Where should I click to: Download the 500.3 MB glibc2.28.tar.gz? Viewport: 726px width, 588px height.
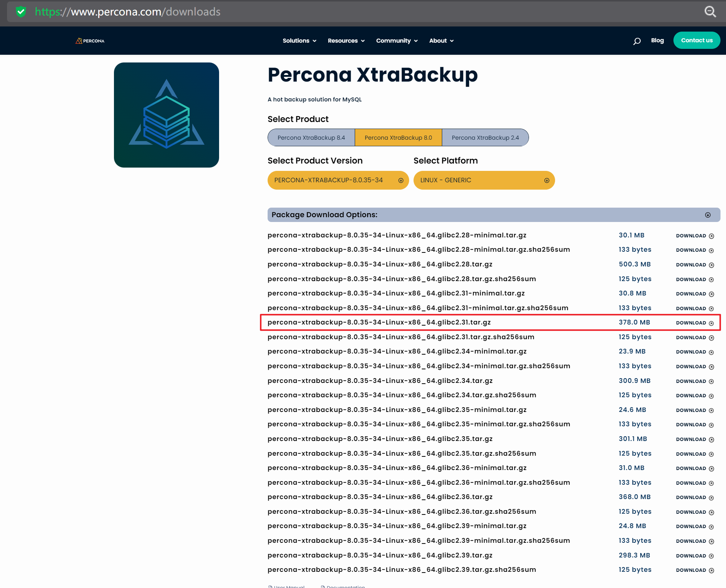coord(695,265)
